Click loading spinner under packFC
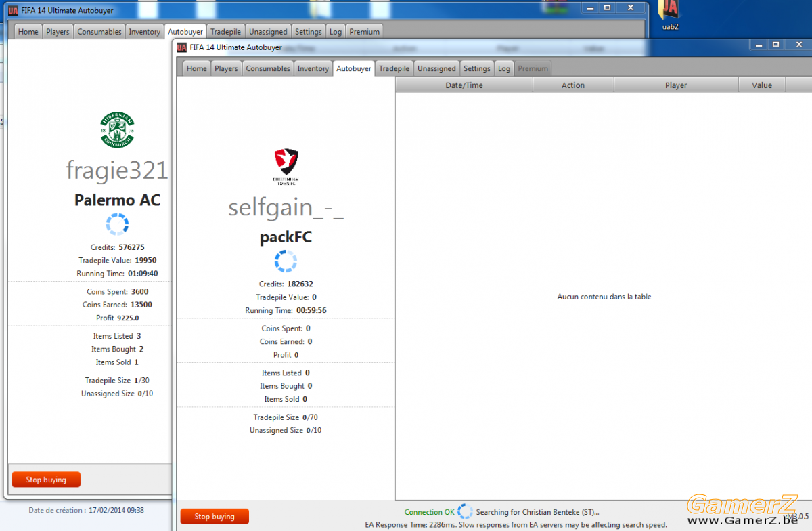The height and width of the screenshot is (531, 812). pyautogui.click(x=286, y=261)
